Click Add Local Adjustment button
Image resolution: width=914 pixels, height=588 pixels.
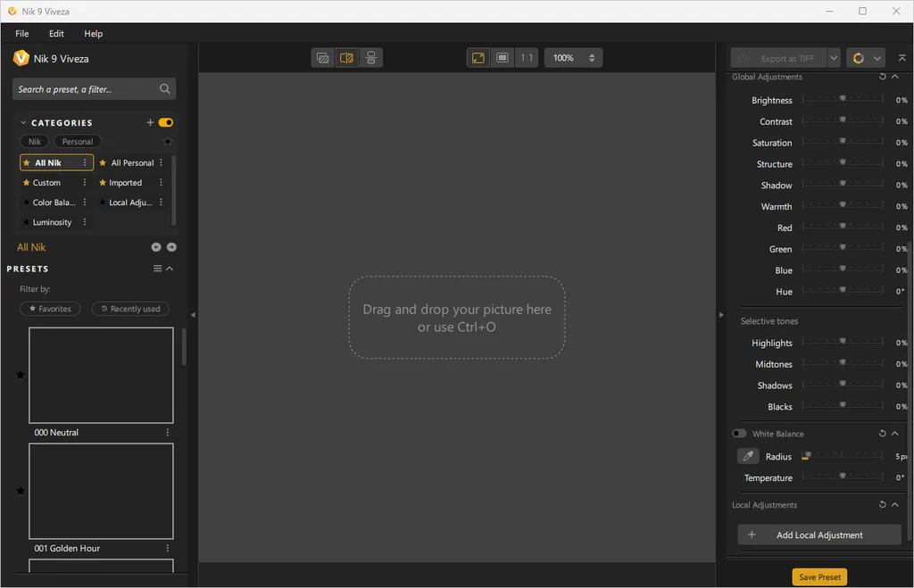(819, 535)
